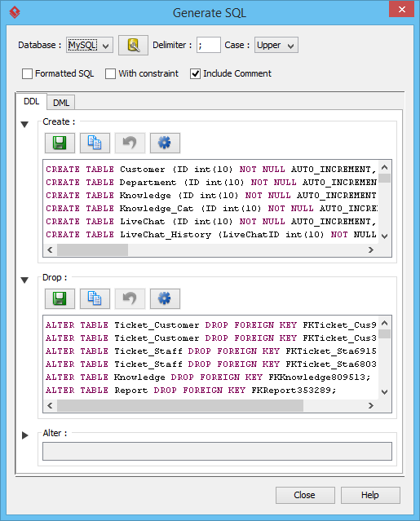Click the CREATE TABLE Customer line

[x=211, y=170]
